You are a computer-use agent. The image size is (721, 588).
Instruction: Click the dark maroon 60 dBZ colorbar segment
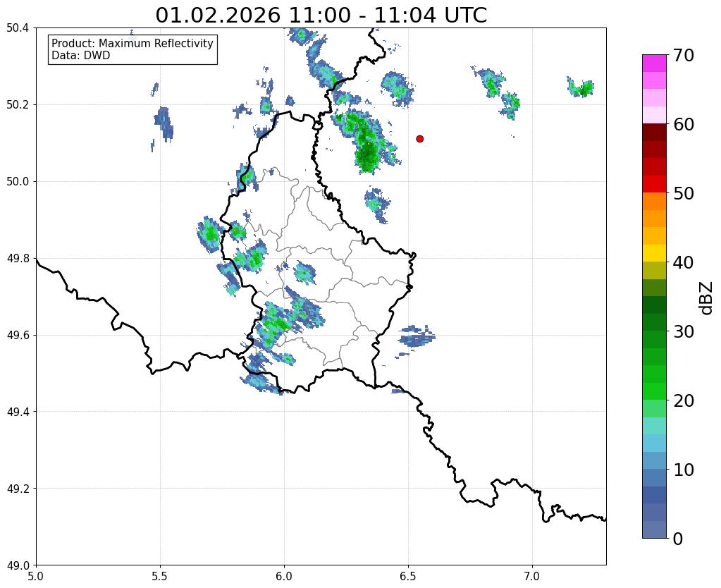pos(654,132)
